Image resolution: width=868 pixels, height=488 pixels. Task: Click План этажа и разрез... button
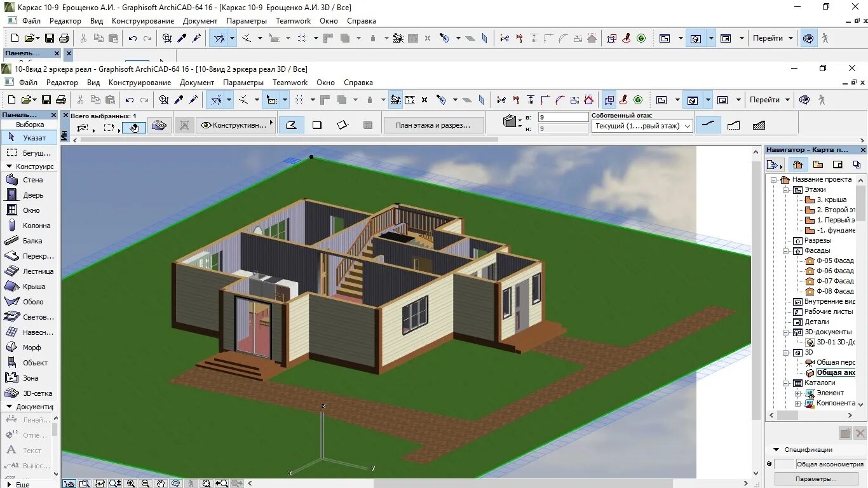pyautogui.click(x=433, y=125)
